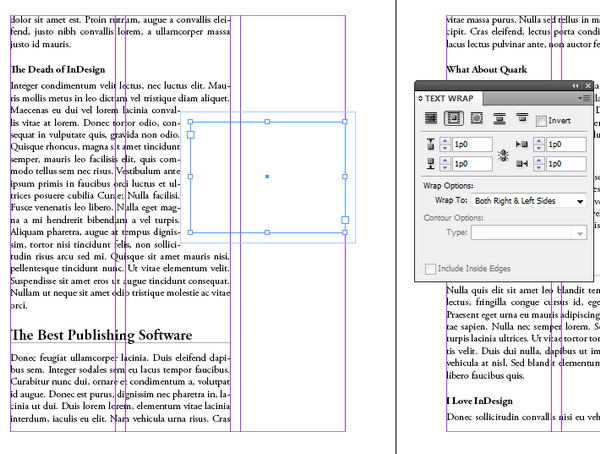
Task: Click the Make all settings the same link icon
Action: [503, 155]
